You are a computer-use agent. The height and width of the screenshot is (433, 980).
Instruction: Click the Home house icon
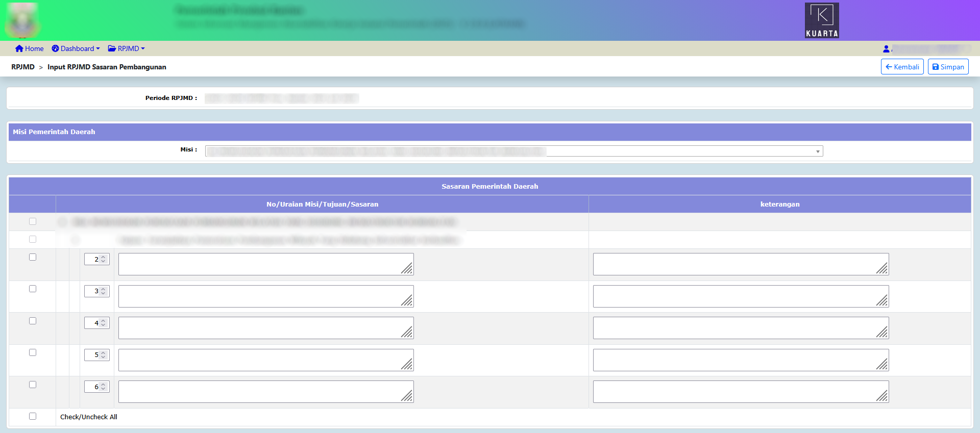19,48
